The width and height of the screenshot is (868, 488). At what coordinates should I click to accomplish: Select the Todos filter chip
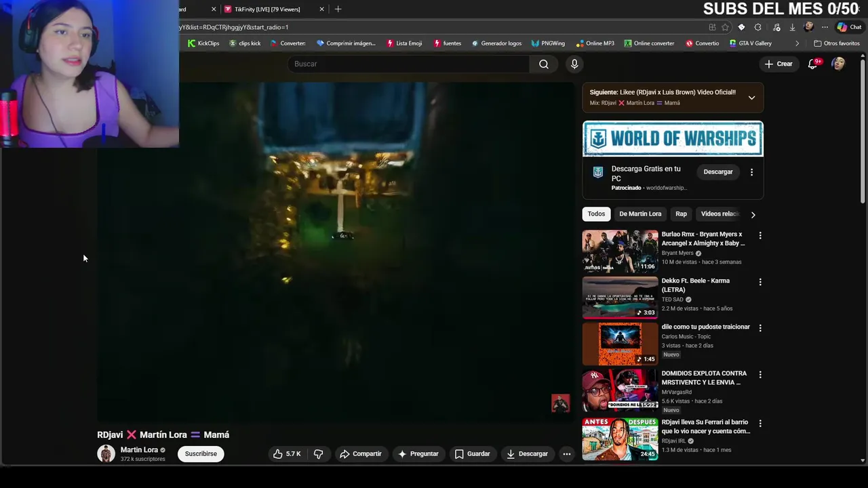coord(596,214)
